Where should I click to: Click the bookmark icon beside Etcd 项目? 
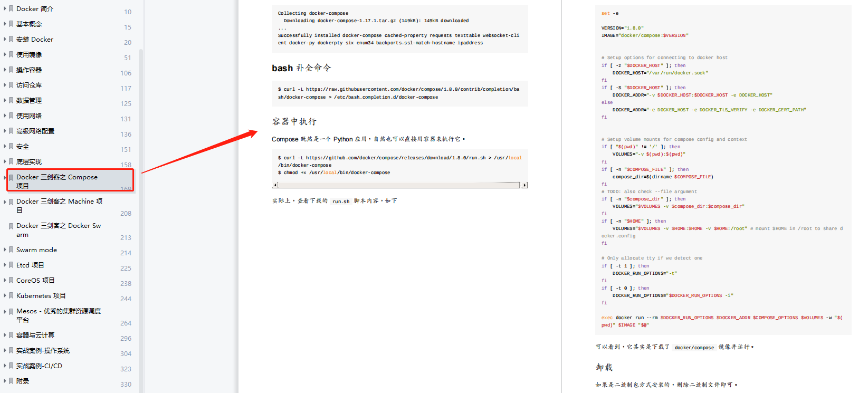click(11, 265)
